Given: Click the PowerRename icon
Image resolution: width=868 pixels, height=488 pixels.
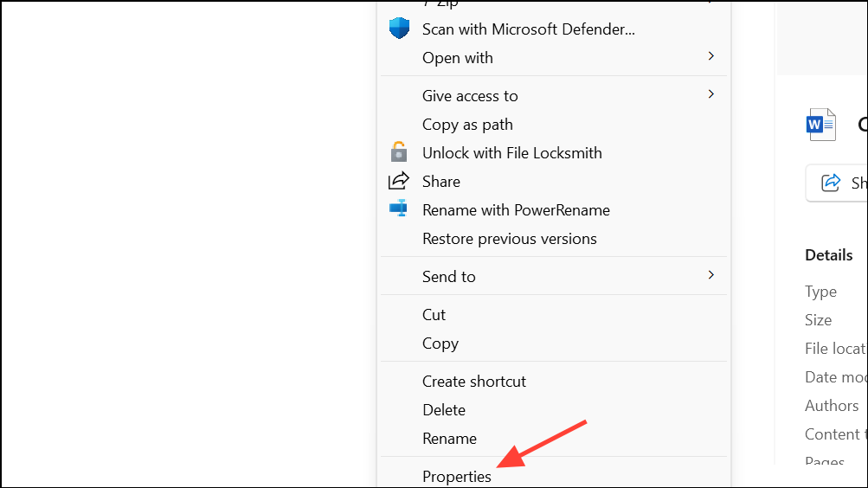Looking at the screenshot, I should click(x=399, y=209).
